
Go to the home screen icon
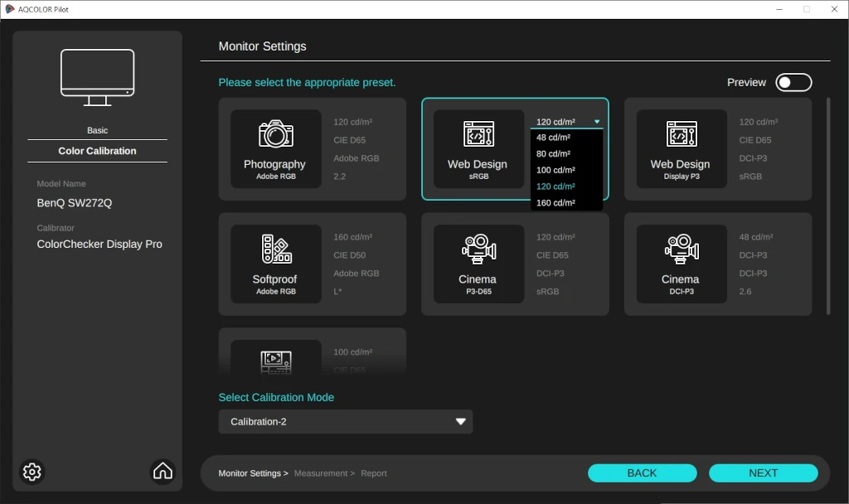pos(163,471)
